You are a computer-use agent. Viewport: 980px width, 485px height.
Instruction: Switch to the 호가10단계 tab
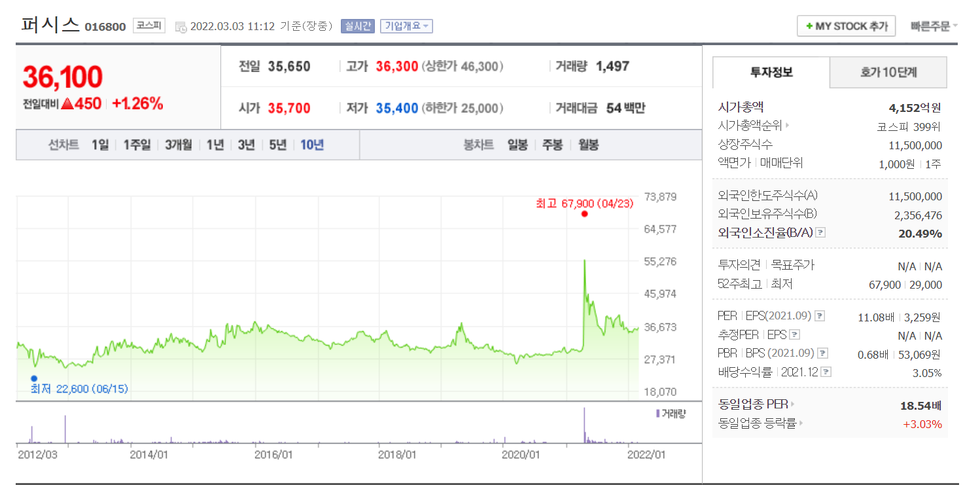click(888, 72)
